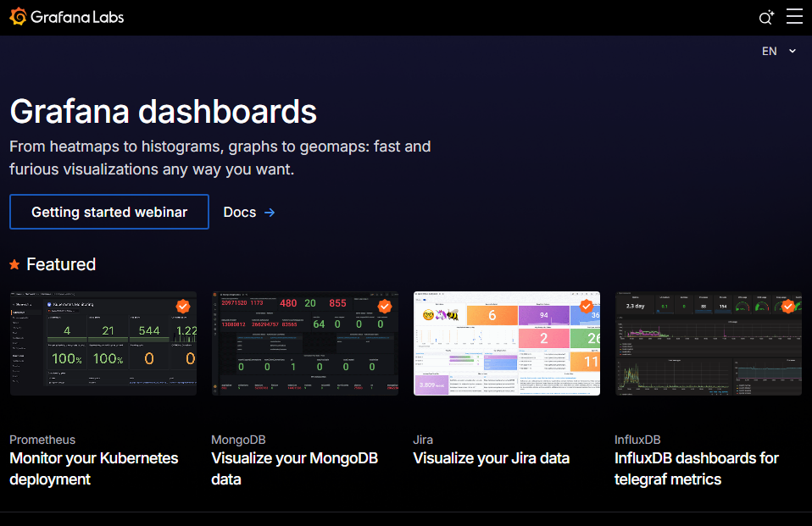Viewport: 812px width, 526px height.
Task: Open Visualize your Jira data link
Action: click(x=491, y=458)
